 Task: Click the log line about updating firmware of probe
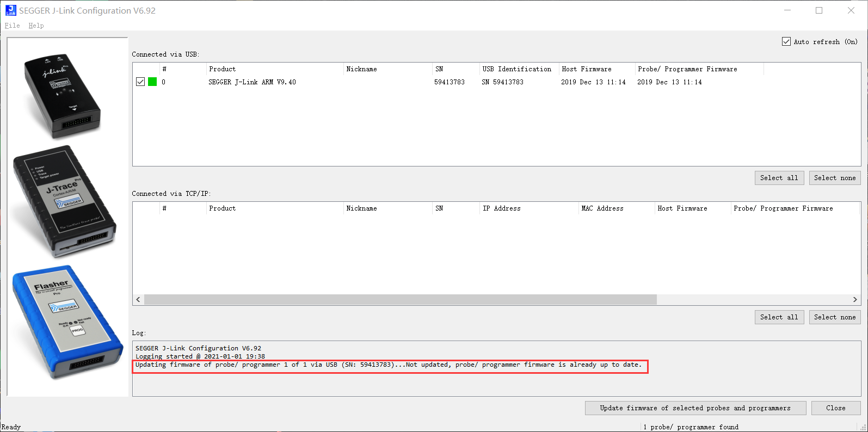(389, 365)
